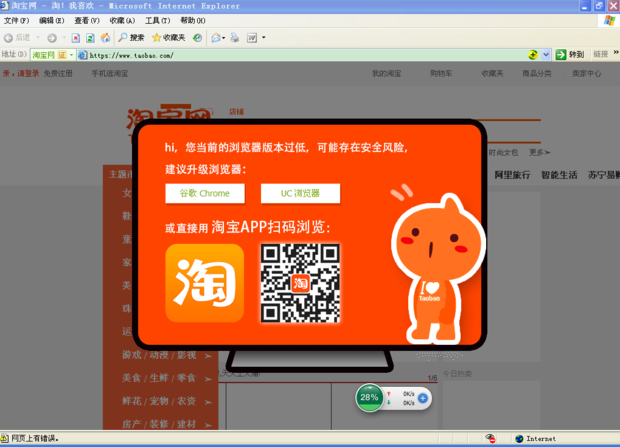Open the 淘宝网 certificate badge dropdown

[72, 55]
